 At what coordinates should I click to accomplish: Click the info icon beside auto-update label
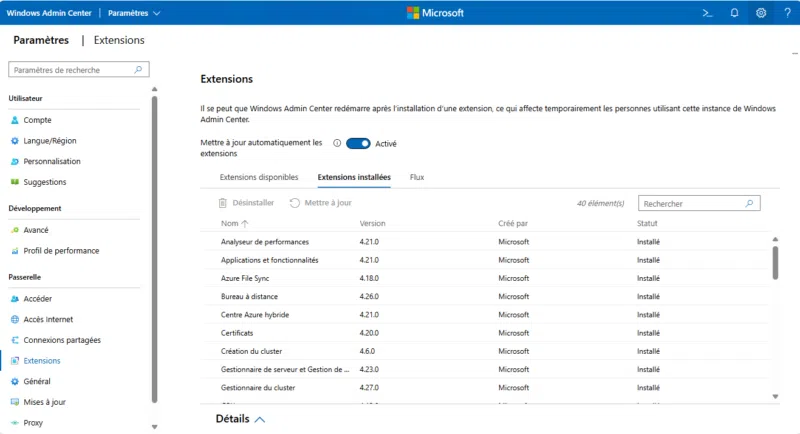(337, 143)
